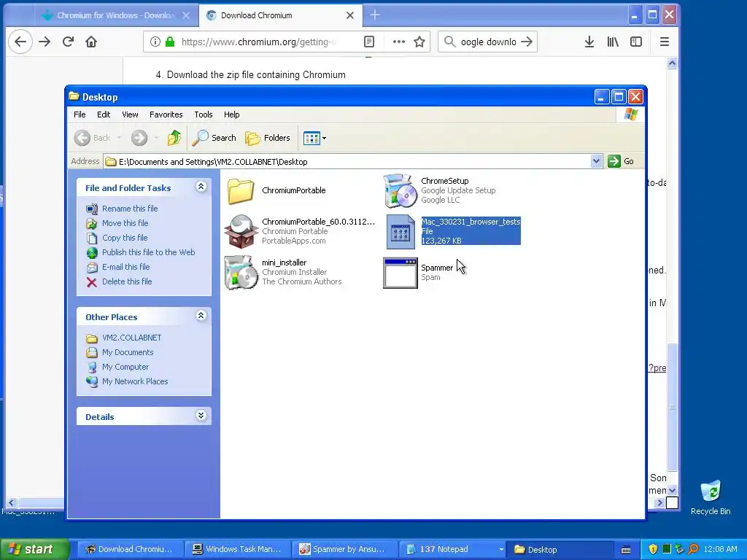Select the Spammer application icon
The width and height of the screenshot is (747, 560).
coord(400,273)
